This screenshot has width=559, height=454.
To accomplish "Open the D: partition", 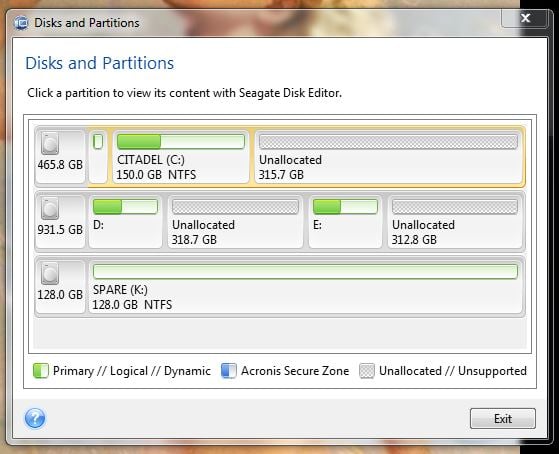I will [x=125, y=221].
